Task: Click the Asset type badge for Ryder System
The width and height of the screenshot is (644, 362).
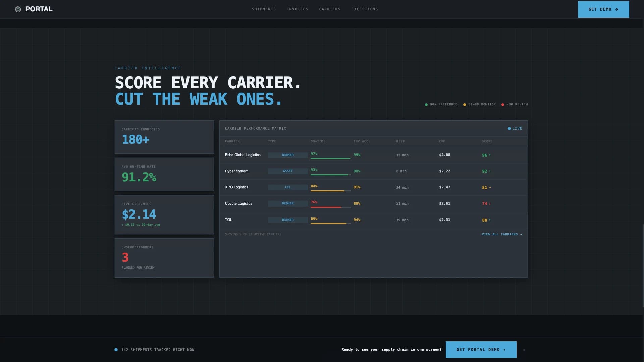Action: tap(287, 171)
